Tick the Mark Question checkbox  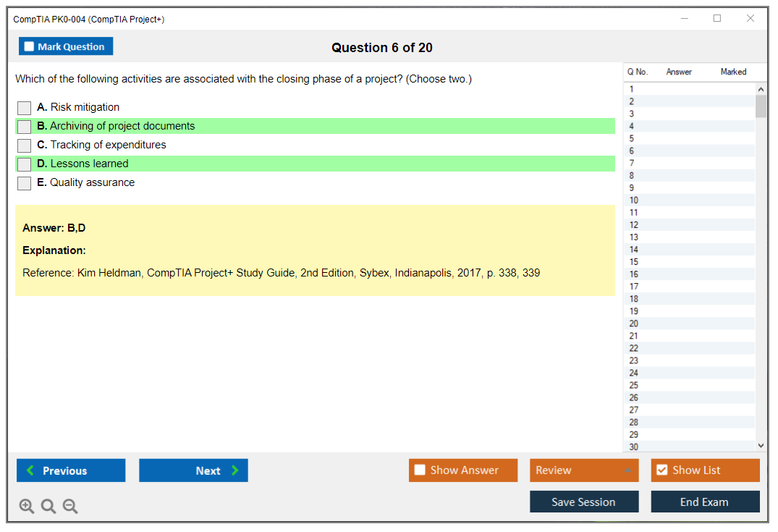[x=30, y=47]
